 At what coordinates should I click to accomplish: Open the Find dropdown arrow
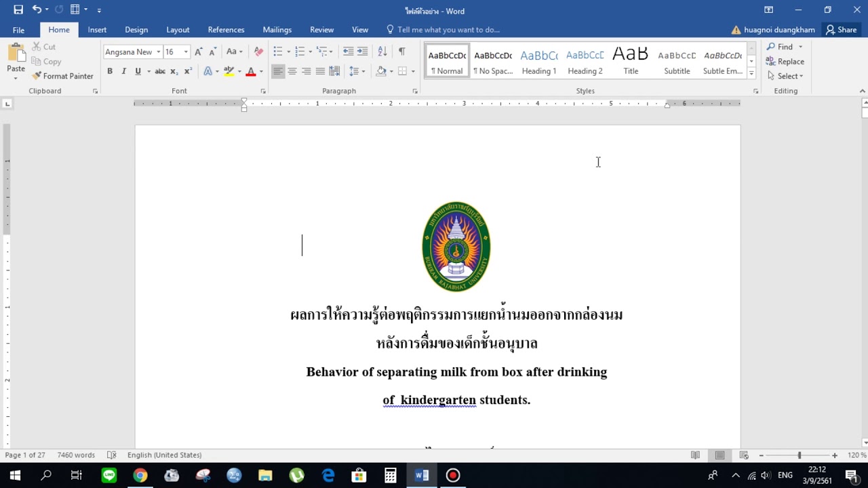pos(800,47)
